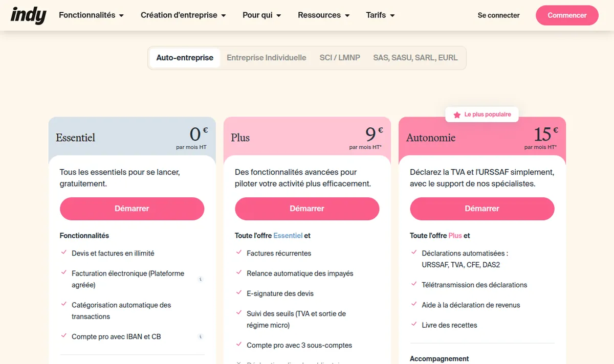Image resolution: width=614 pixels, height=364 pixels.
Task: Click the 0 € monthly price
Action: coord(199,134)
